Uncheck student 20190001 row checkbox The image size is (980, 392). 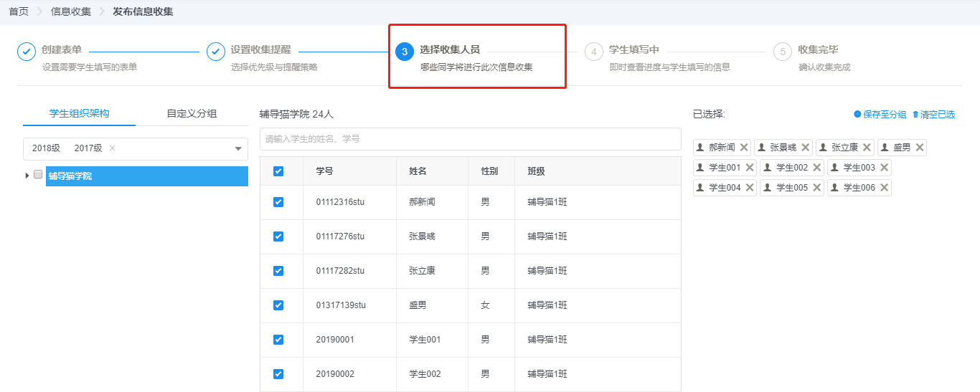pyautogui.click(x=278, y=340)
